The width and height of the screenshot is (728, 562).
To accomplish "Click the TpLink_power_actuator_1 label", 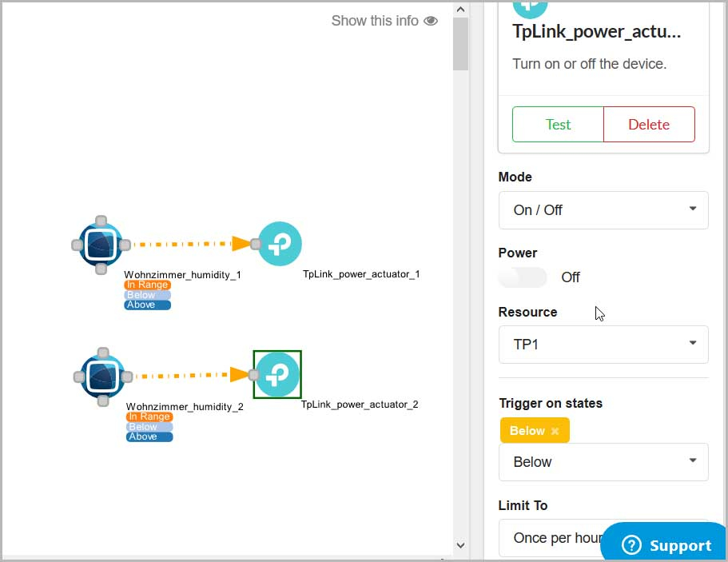I will point(361,274).
